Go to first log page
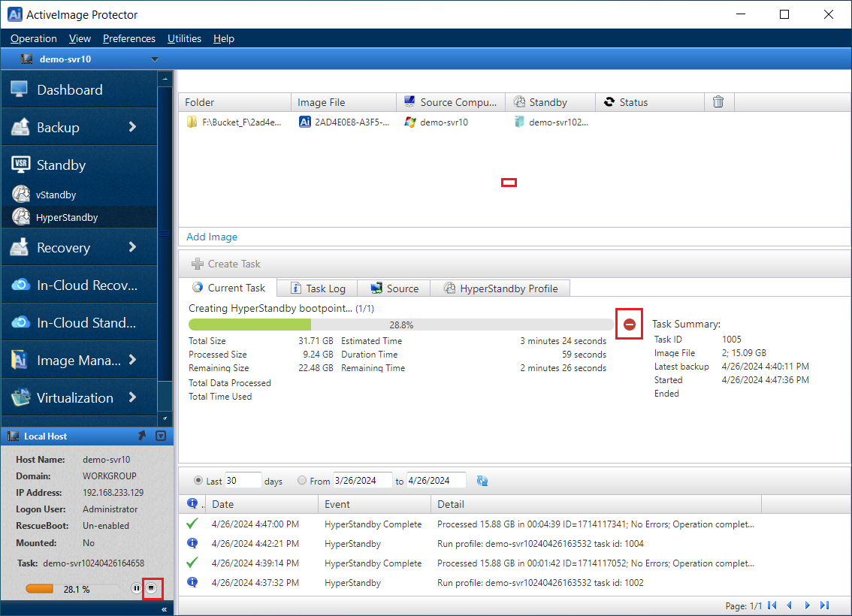852x616 pixels. 772,605
